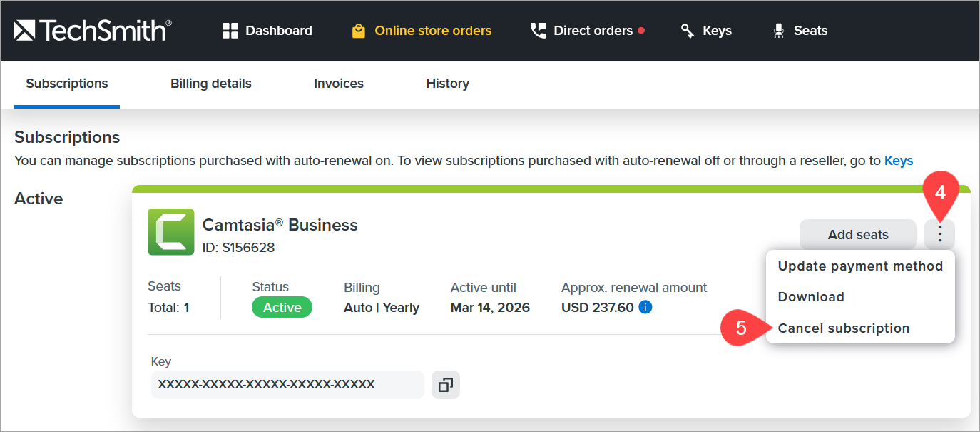Switch to the Billing details tab
Image resolution: width=980 pixels, height=432 pixels.
(x=211, y=84)
